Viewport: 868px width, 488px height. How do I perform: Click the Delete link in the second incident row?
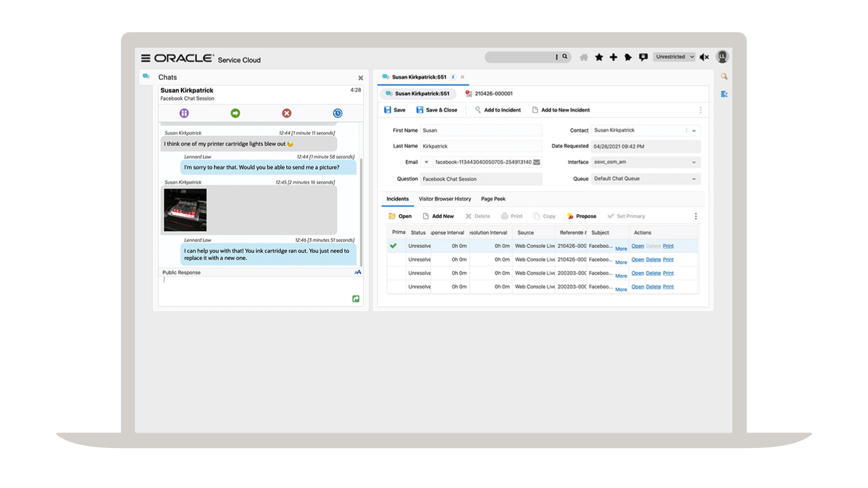click(x=653, y=259)
